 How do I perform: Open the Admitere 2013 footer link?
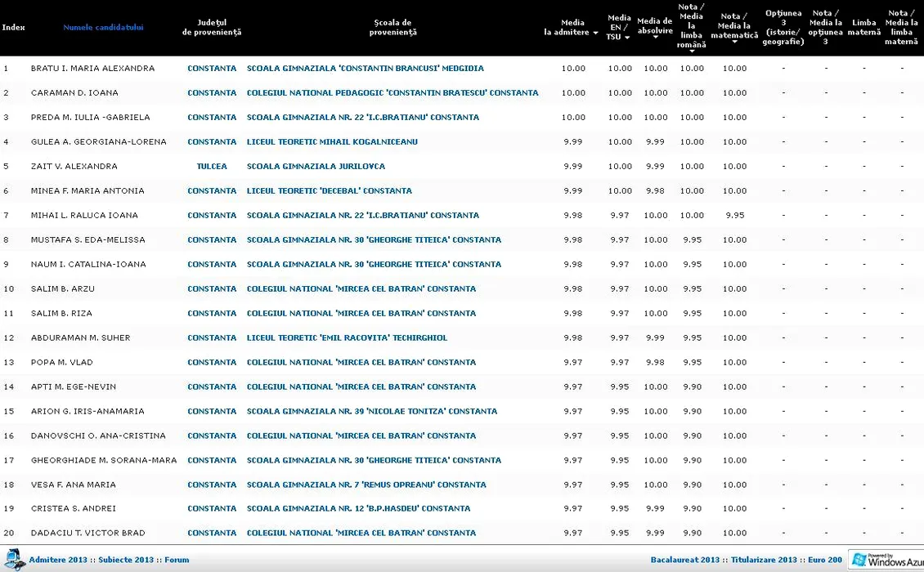click(x=57, y=561)
